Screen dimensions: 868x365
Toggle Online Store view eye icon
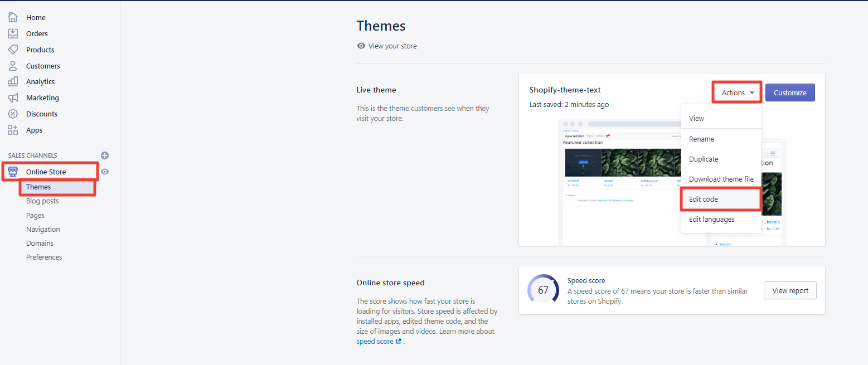point(105,172)
